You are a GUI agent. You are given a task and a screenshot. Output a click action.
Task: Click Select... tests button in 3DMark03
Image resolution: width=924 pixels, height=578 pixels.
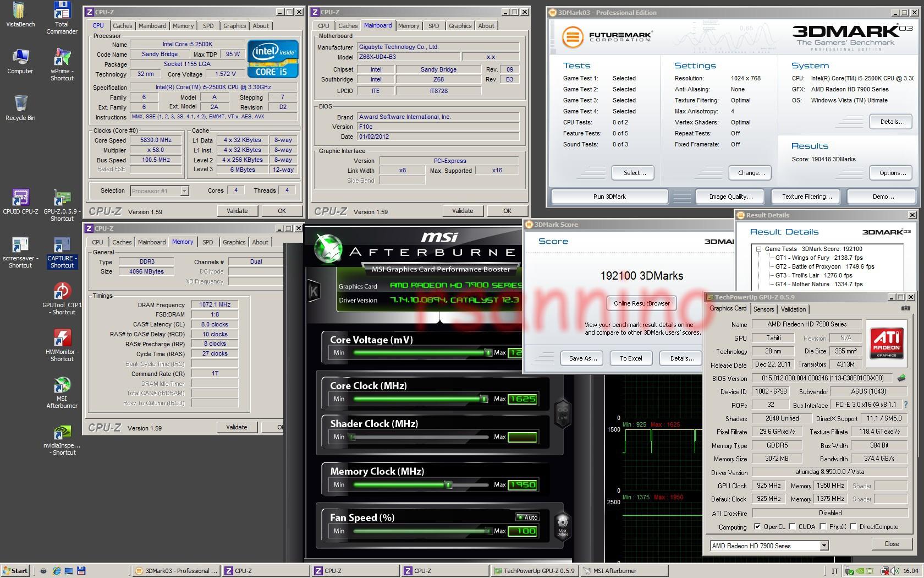point(634,173)
